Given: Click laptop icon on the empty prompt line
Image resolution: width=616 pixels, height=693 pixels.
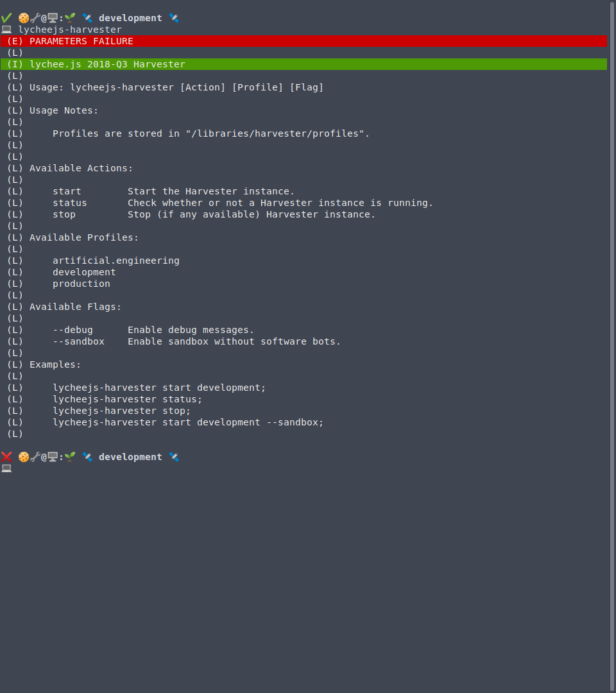Looking at the screenshot, I should click(x=6, y=468).
